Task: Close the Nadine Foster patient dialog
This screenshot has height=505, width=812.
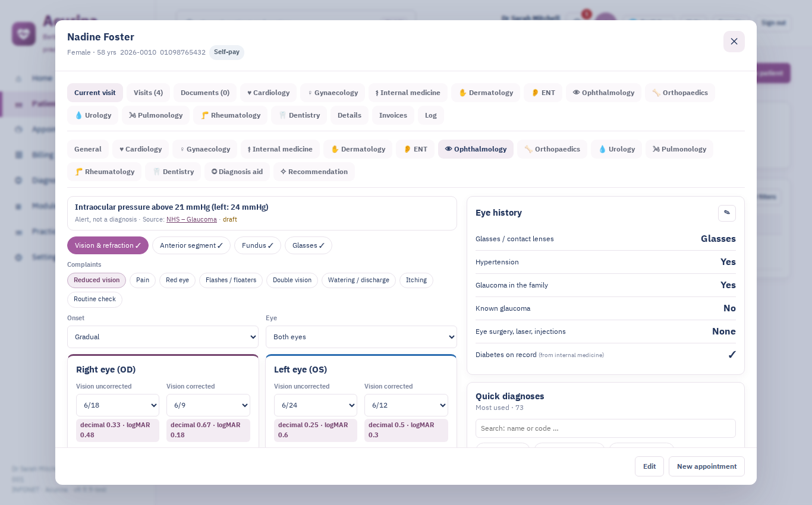Action: click(734, 42)
